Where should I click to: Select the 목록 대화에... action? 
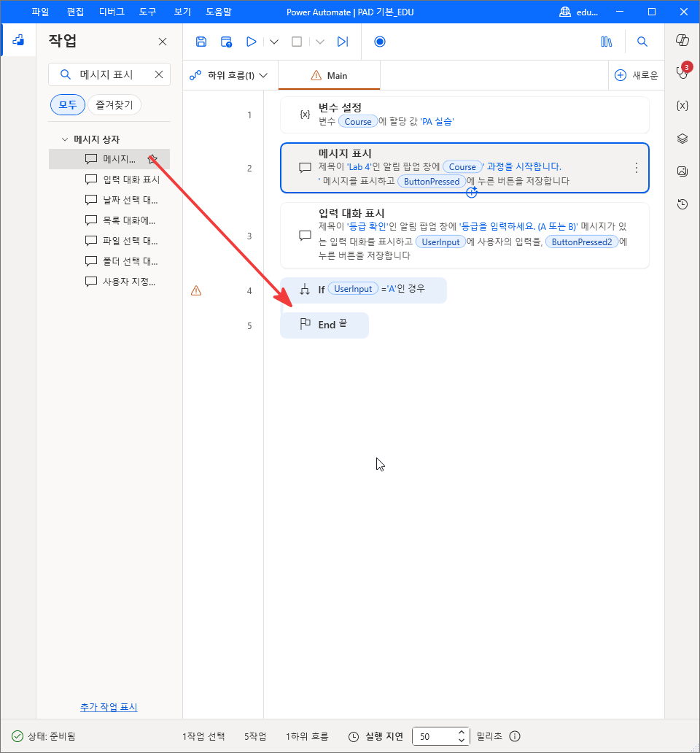(x=109, y=220)
